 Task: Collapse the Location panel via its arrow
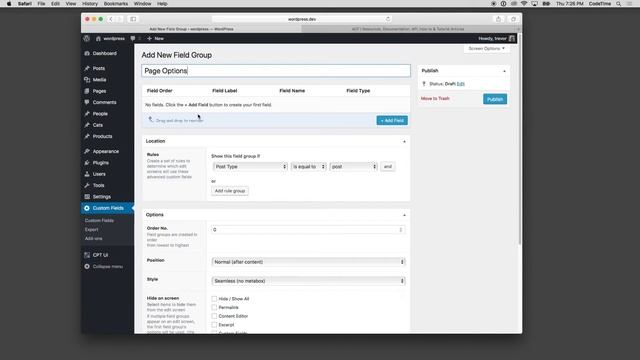tap(404, 141)
